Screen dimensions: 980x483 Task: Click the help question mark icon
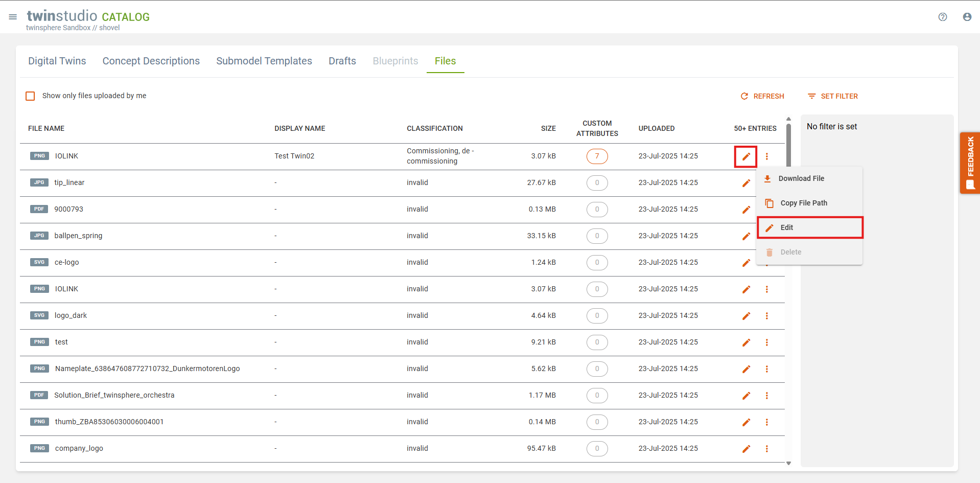click(x=942, y=17)
